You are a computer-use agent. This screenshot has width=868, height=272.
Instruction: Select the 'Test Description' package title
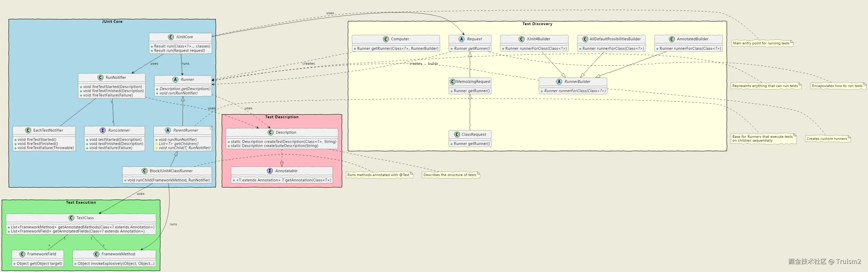(x=282, y=117)
